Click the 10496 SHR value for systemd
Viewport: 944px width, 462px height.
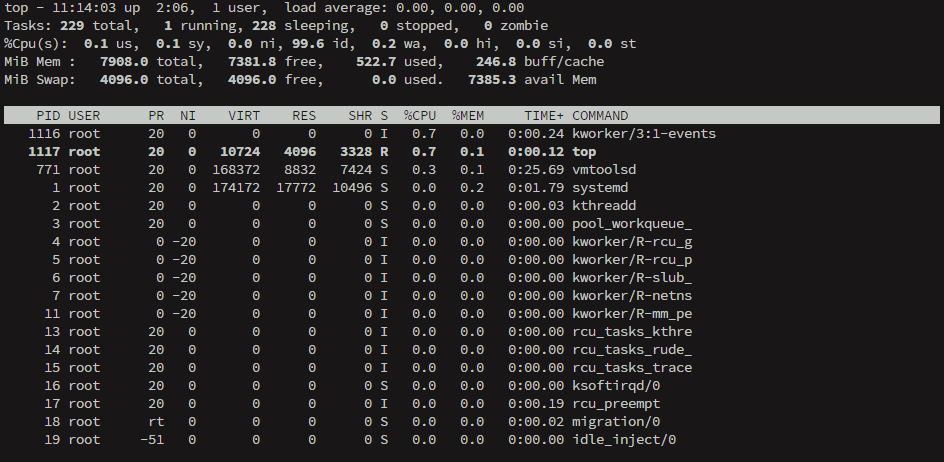click(352, 188)
